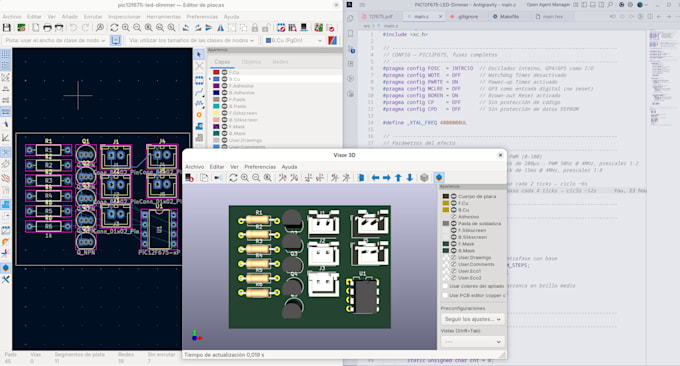This screenshot has height=366, width=680.
Task: Toggle Cuerpo de placa visibility in 3D viewer
Action: 454,196
